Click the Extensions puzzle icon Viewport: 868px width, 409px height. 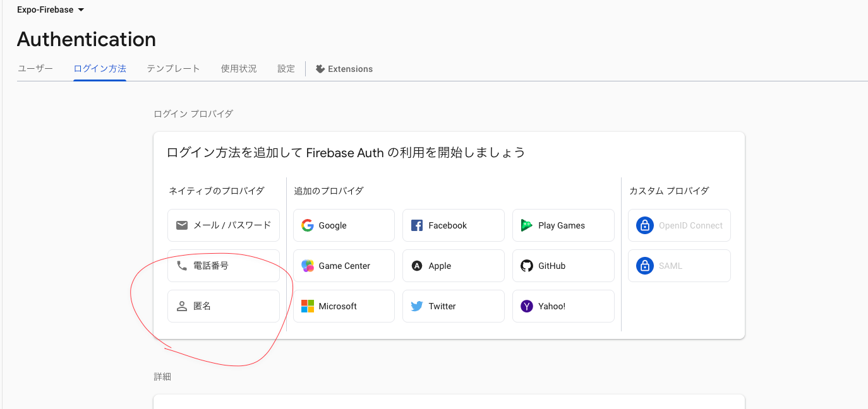(320, 69)
